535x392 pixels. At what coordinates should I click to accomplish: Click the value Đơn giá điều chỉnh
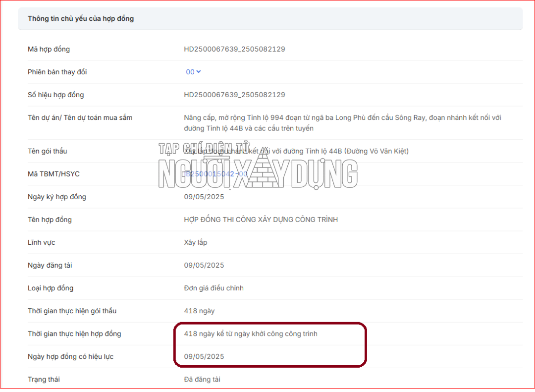[x=214, y=288]
